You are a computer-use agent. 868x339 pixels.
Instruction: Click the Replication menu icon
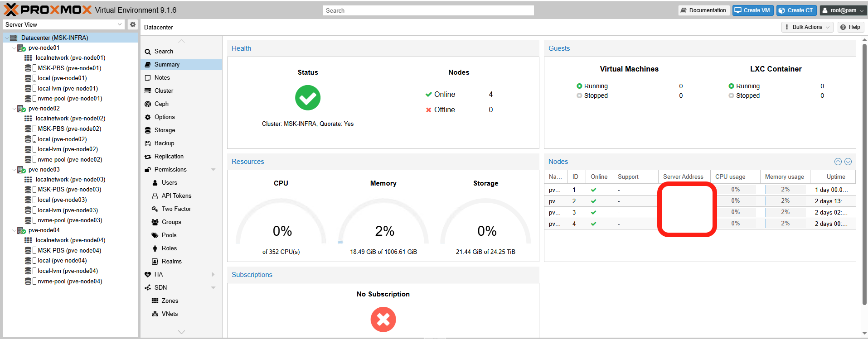pos(148,157)
